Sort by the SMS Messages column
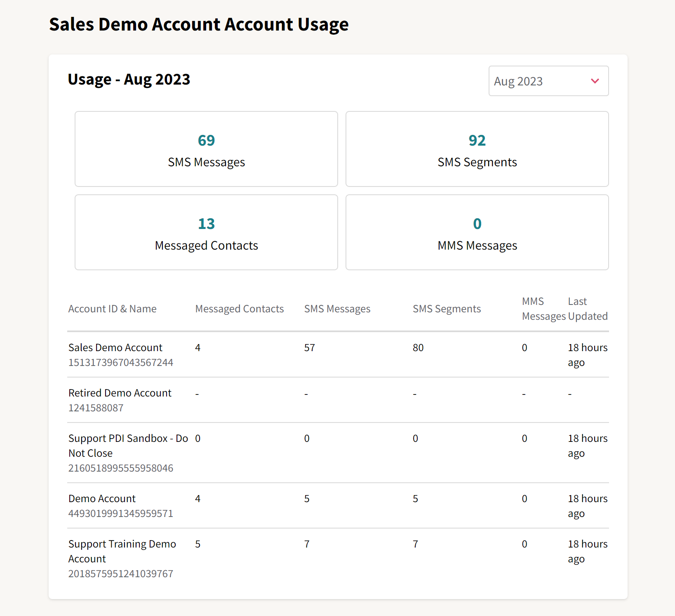 [337, 309]
